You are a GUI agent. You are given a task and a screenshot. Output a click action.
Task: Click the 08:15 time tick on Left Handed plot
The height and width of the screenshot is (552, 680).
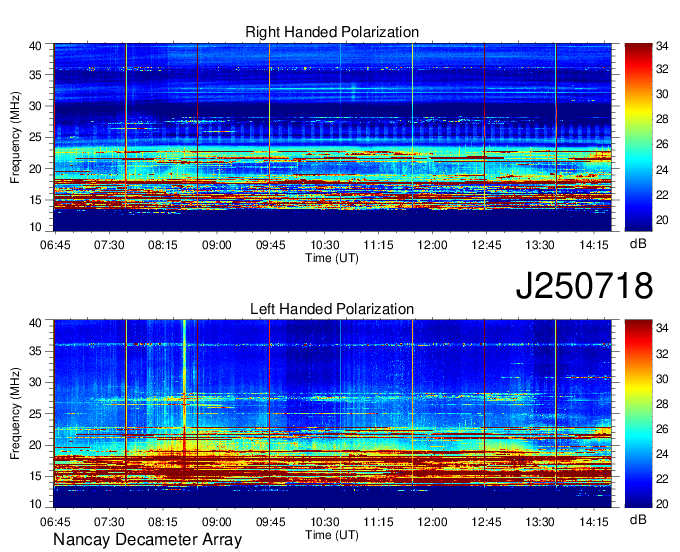click(163, 522)
